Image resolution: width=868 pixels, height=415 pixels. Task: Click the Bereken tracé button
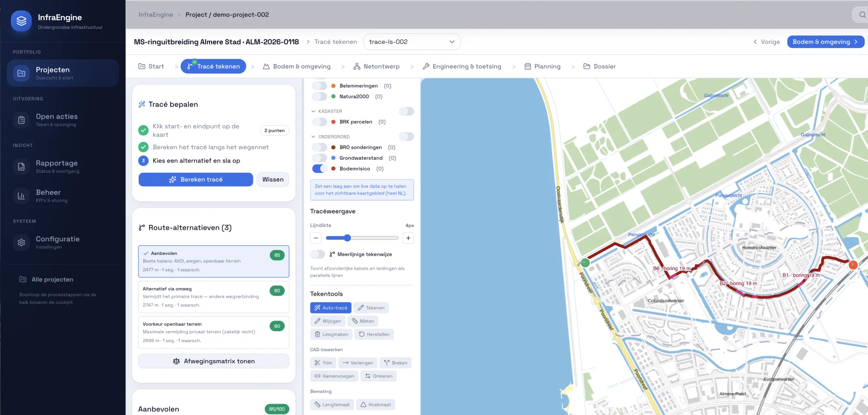click(196, 179)
